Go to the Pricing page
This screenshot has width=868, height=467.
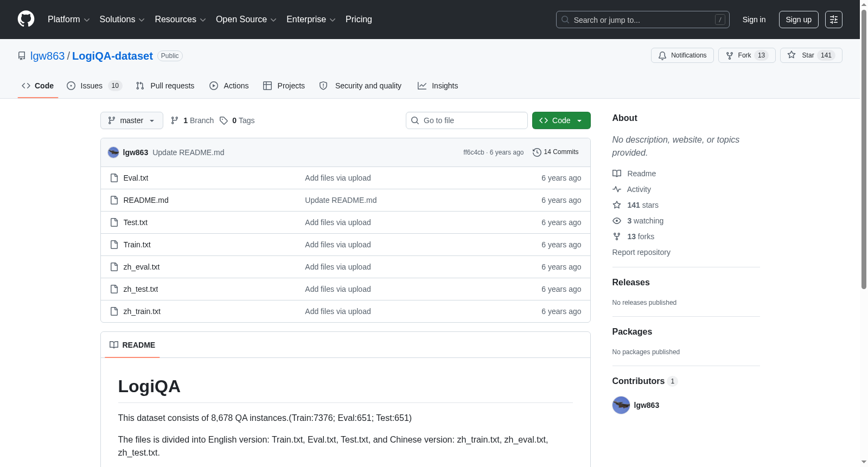point(359,20)
